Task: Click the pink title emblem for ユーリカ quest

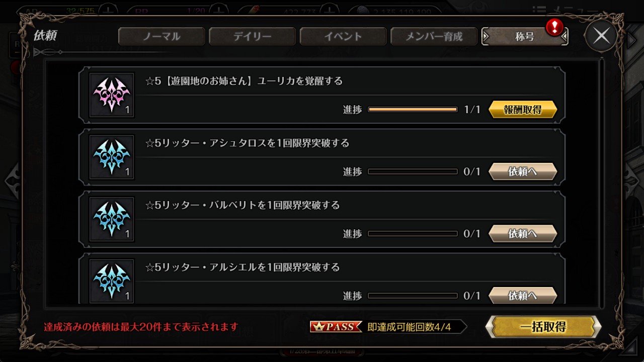Action: pyautogui.click(x=112, y=95)
